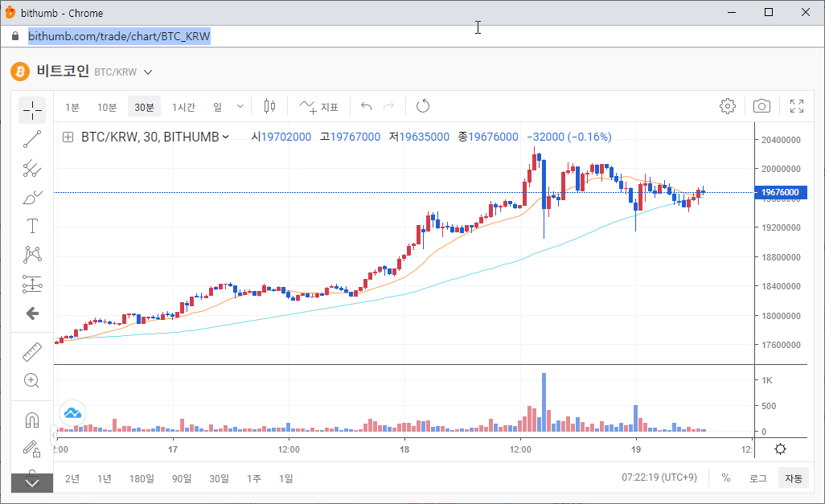Select the long position forecasting tool
Viewport: 825px width, 504px height.
point(32,284)
